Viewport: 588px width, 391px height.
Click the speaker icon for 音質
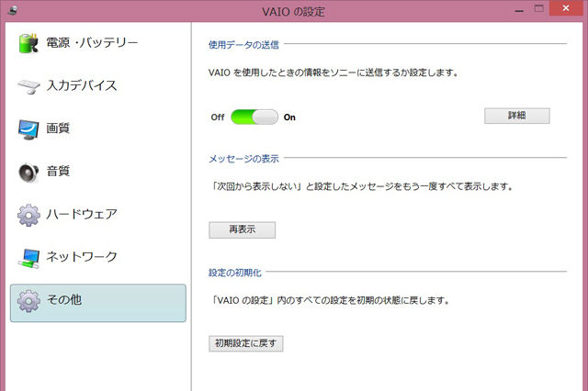tap(28, 173)
